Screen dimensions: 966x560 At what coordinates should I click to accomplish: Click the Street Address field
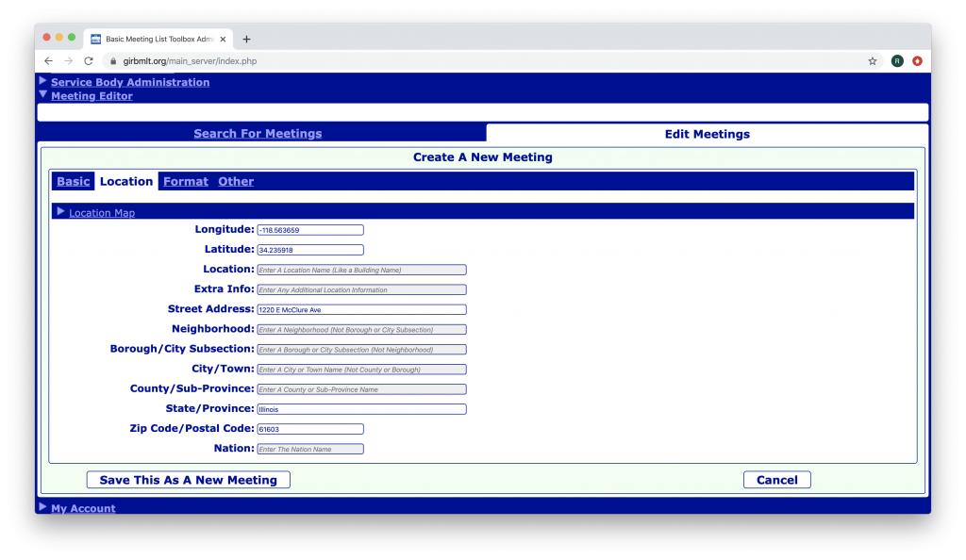click(x=361, y=309)
